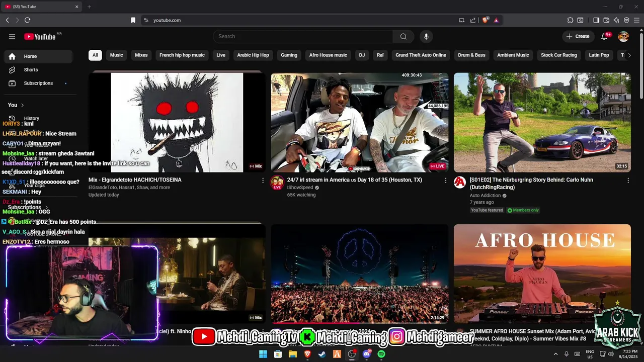
Task: Select the Raï filter chip
Action: [x=380, y=55]
